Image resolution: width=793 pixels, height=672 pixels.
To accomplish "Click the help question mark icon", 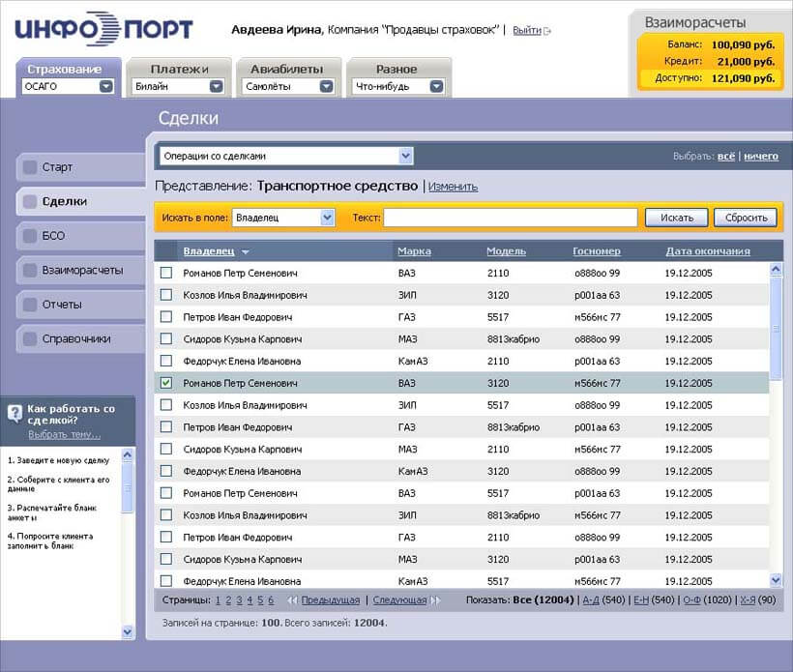I will (x=15, y=414).
